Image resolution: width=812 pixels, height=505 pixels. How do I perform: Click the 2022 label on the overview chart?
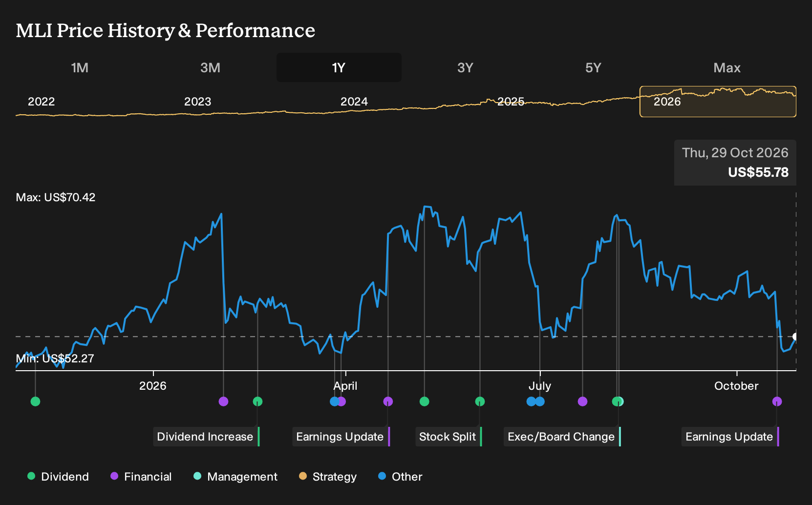41,102
